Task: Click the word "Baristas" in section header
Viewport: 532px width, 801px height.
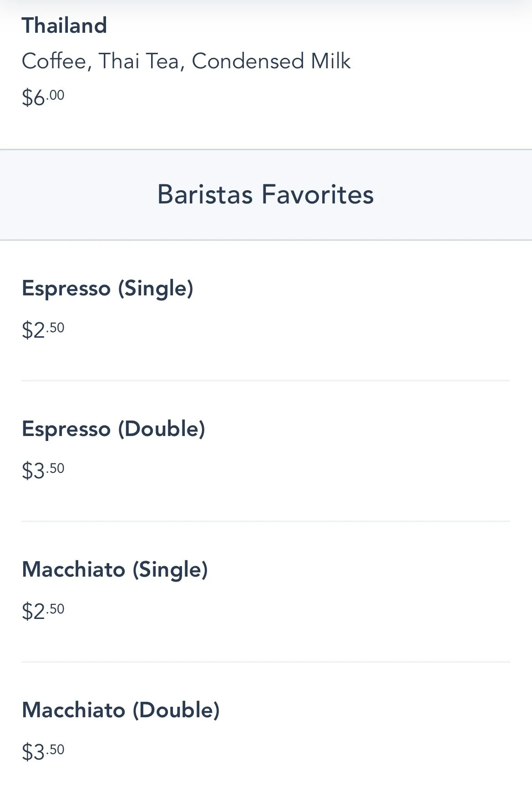Action: 205,195
